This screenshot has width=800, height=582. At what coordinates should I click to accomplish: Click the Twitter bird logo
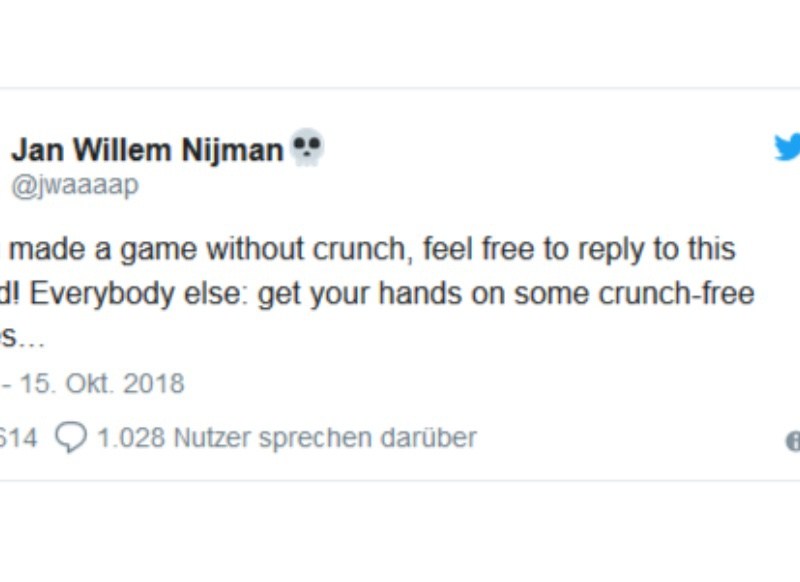click(788, 148)
